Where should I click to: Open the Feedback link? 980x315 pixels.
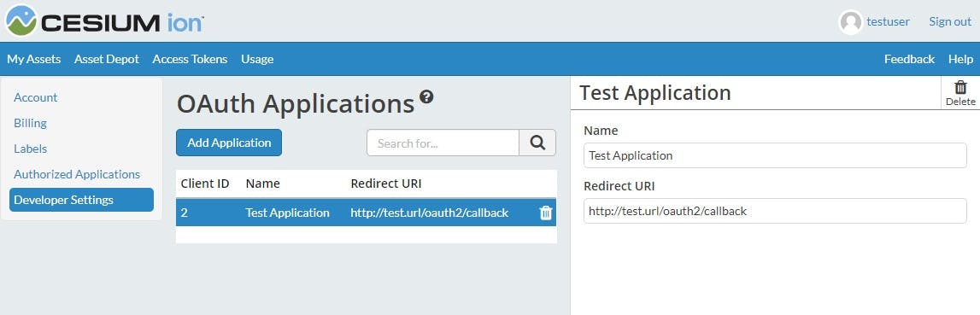coord(909,59)
